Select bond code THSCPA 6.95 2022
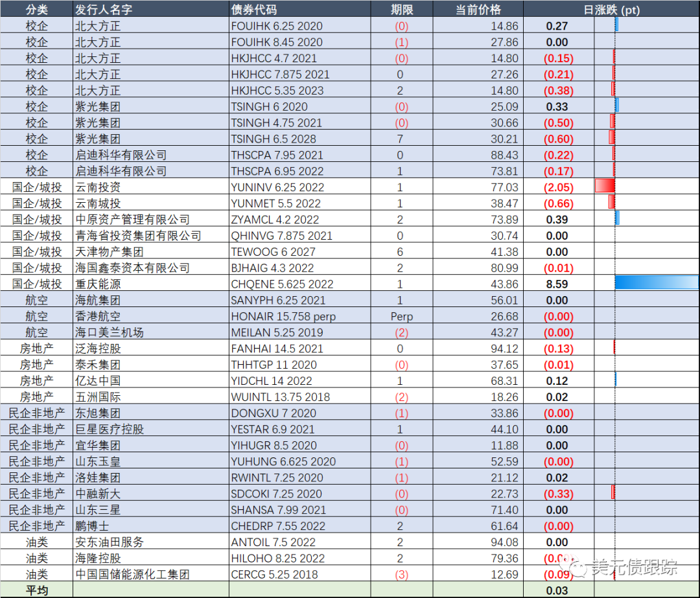 [277, 171]
